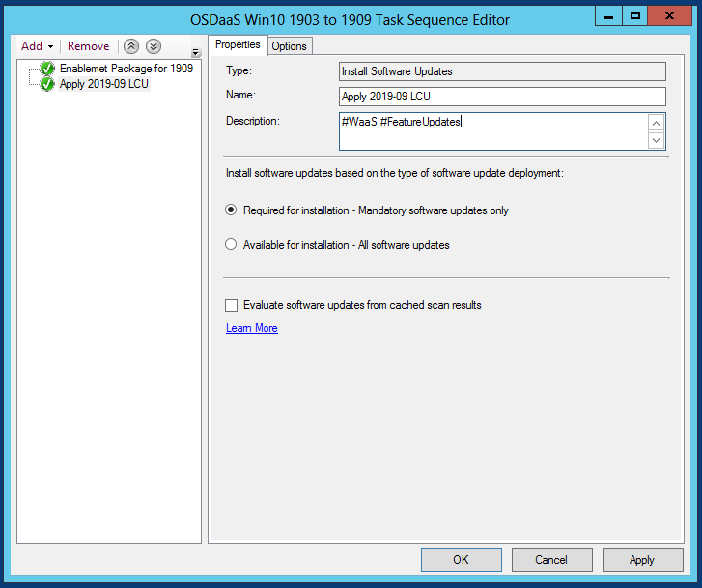Maximize the Task Sequence Editor window
702x588 pixels.
tap(634, 16)
